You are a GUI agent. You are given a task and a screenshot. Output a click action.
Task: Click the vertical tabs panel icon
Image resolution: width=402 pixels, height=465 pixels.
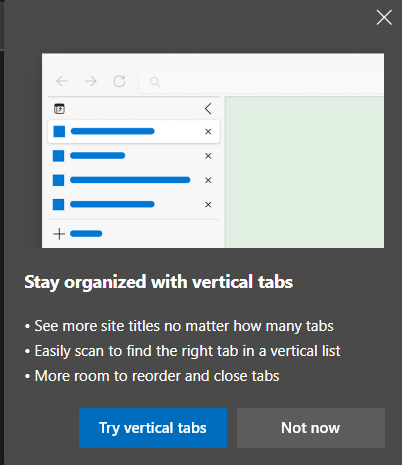click(x=59, y=109)
